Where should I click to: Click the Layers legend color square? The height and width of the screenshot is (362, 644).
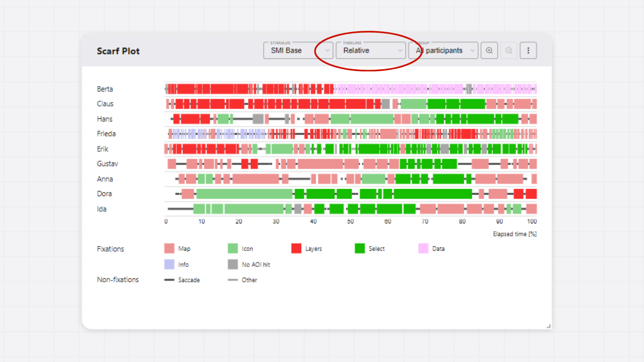click(297, 248)
